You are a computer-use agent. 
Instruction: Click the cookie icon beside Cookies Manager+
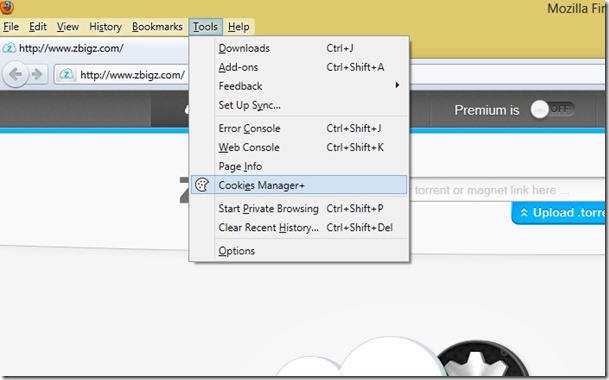point(202,185)
